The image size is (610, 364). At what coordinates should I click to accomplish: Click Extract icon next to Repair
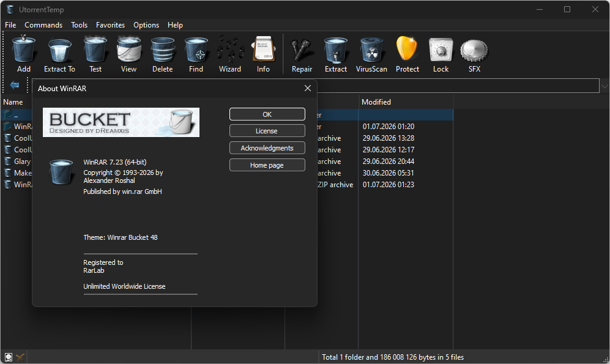(336, 50)
